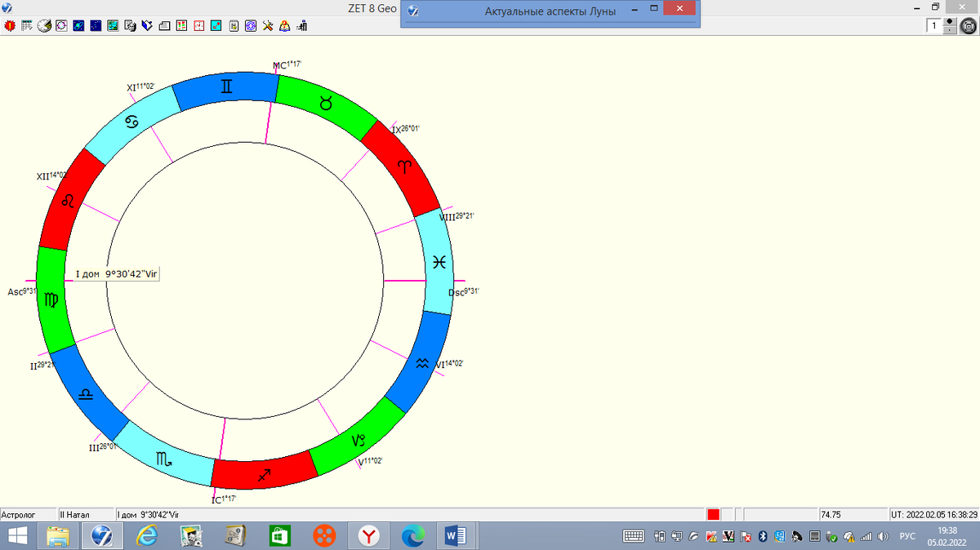This screenshot has width=980, height=550.
Task: Click the red sun icon in toolbar
Action: [x=10, y=26]
